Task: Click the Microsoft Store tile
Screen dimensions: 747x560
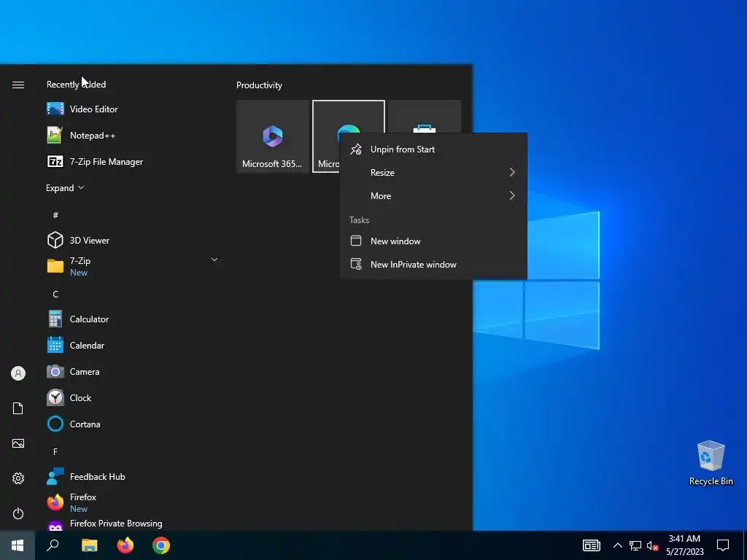Action: pyautogui.click(x=425, y=117)
